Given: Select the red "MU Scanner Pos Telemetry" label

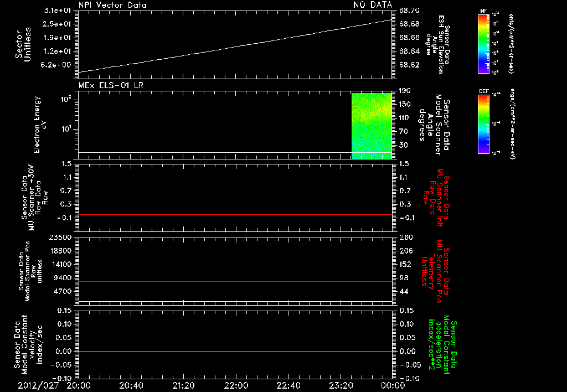Looking at the screenshot, I should (x=436, y=271).
